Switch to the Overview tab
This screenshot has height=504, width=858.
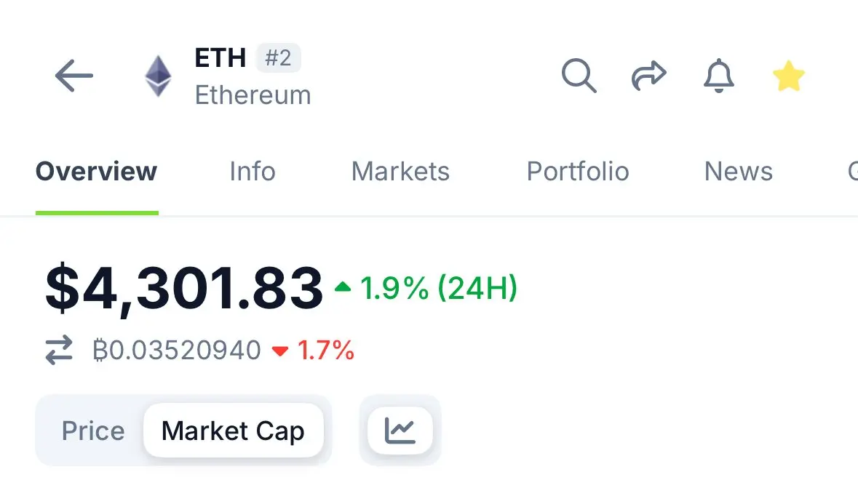[x=97, y=172]
